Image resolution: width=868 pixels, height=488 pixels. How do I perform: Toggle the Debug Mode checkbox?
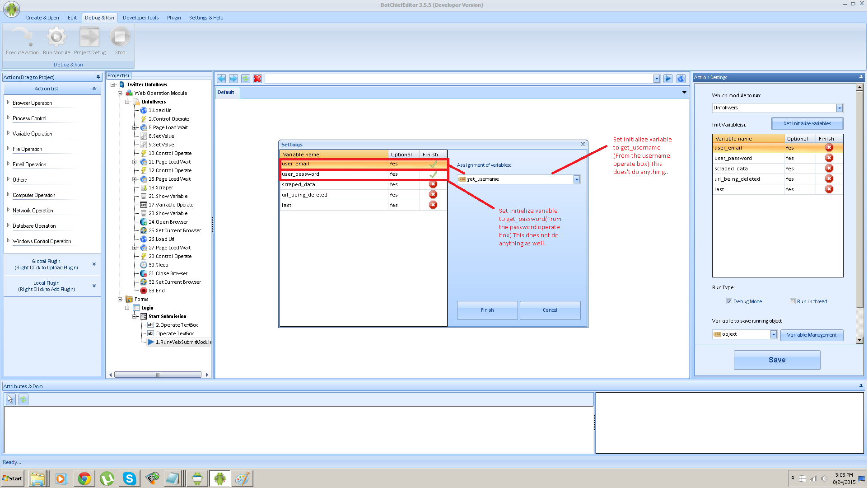click(729, 301)
